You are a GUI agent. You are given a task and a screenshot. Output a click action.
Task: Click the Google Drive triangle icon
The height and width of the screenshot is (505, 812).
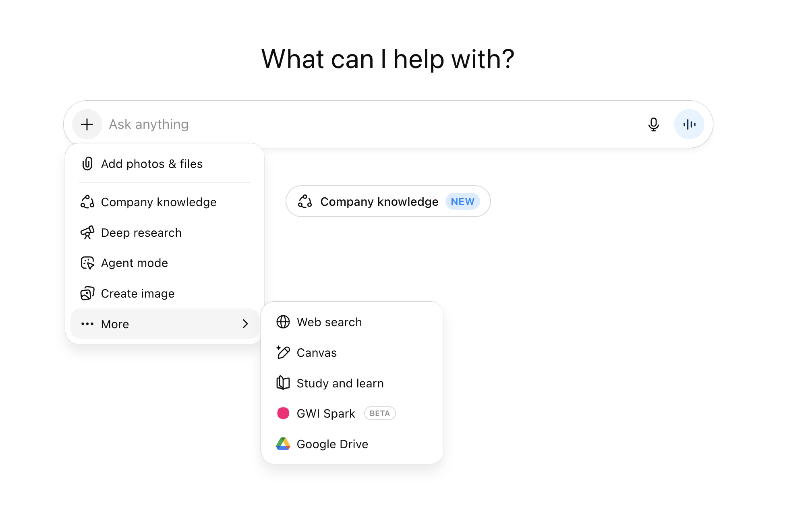(284, 444)
